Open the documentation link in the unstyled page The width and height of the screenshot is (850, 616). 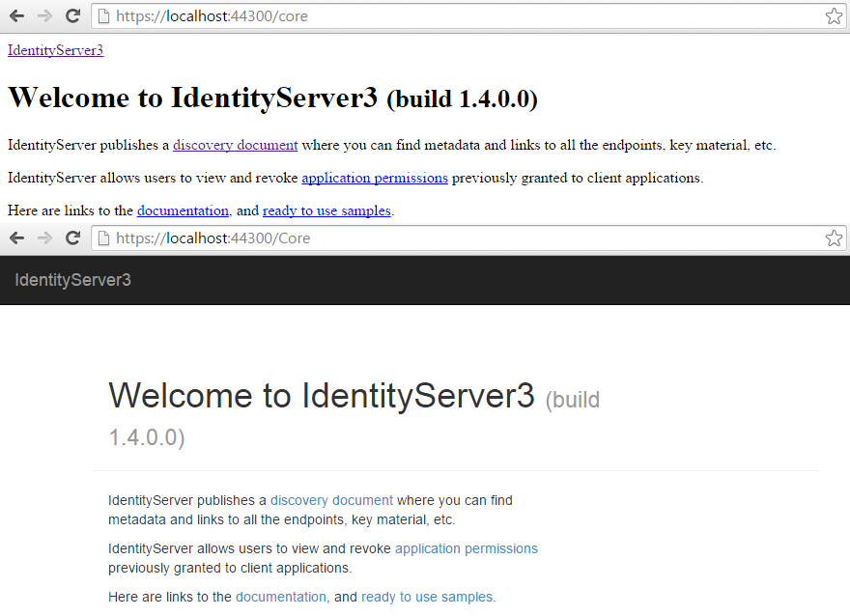(x=184, y=210)
